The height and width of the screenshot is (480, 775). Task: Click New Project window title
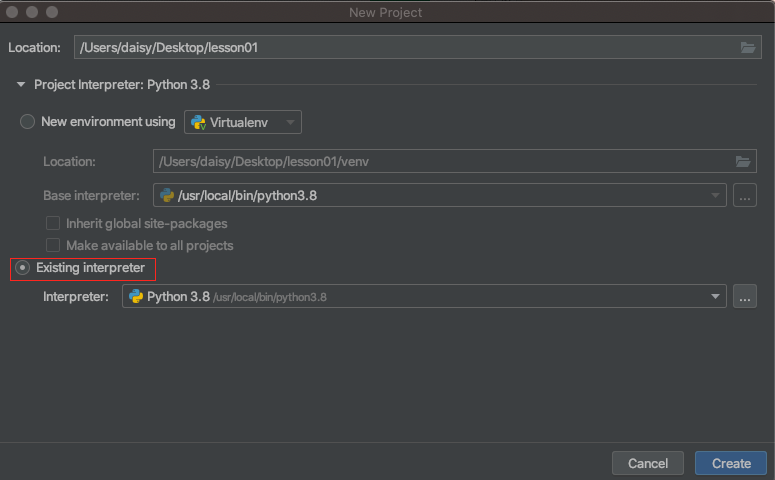coord(386,12)
